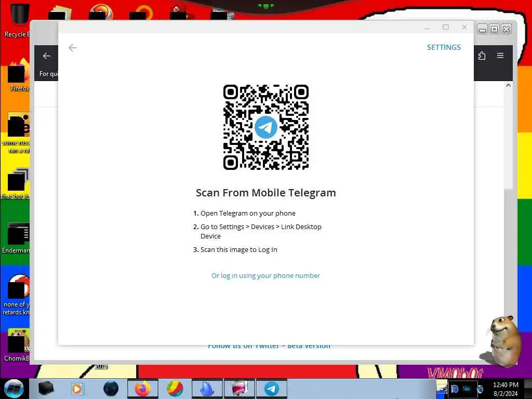Open SETTINGS in the Telegram login window
The image size is (532, 399).
click(x=444, y=47)
